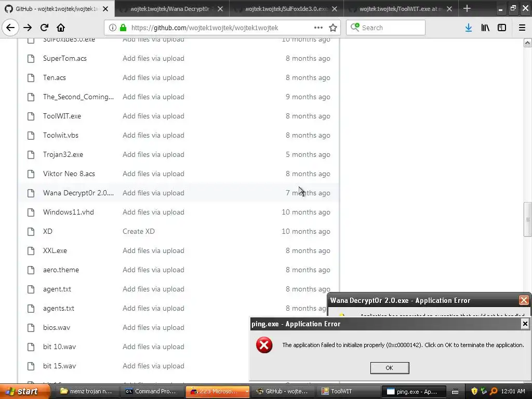Image resolution: width=532 pixels, height=399 pixels.
Task: Go forward using the forward arrow
Action: [x=28, y=28]
